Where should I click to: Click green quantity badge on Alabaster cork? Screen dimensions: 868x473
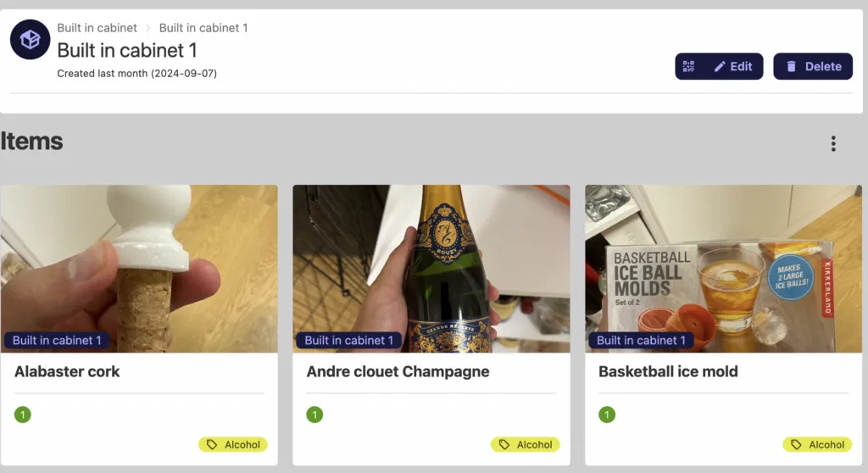pos(23,415)
